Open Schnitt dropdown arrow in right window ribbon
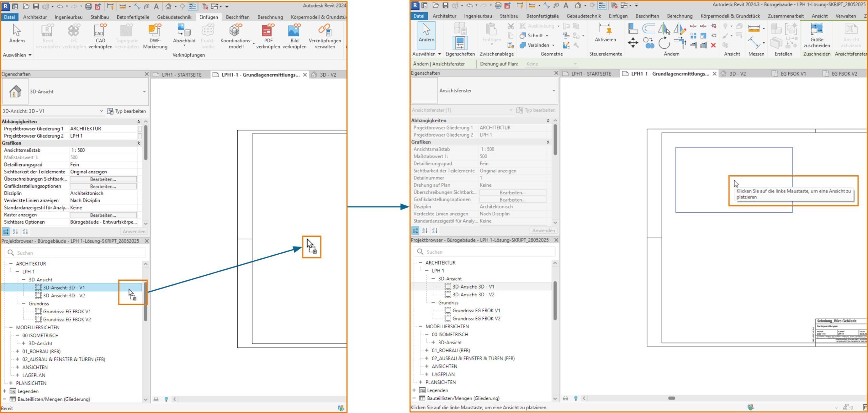Screen dimensions: 868x413 tap(547, 36)
